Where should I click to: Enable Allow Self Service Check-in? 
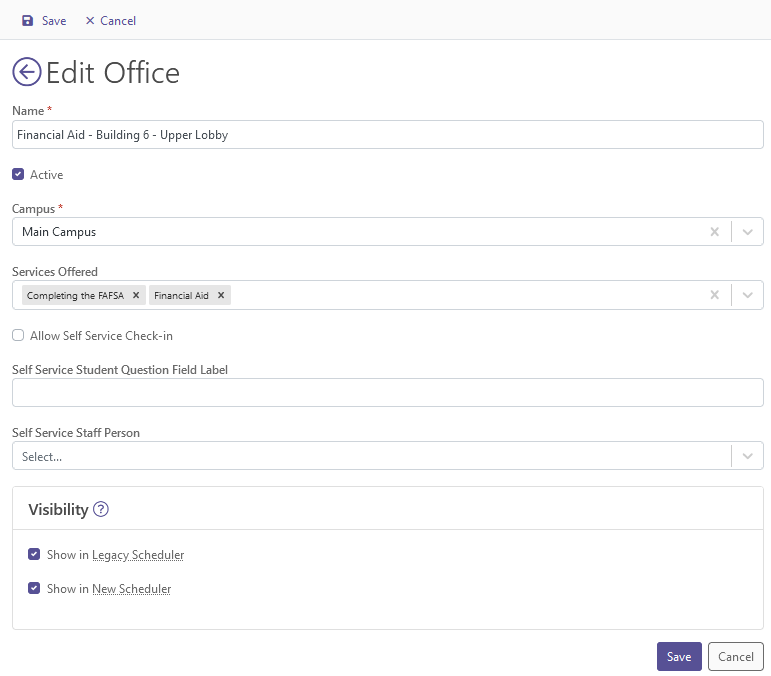click(18, 335)
